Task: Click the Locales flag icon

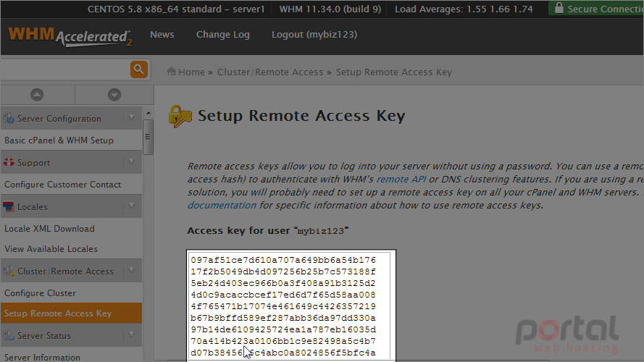Action: tap(9, 206)
